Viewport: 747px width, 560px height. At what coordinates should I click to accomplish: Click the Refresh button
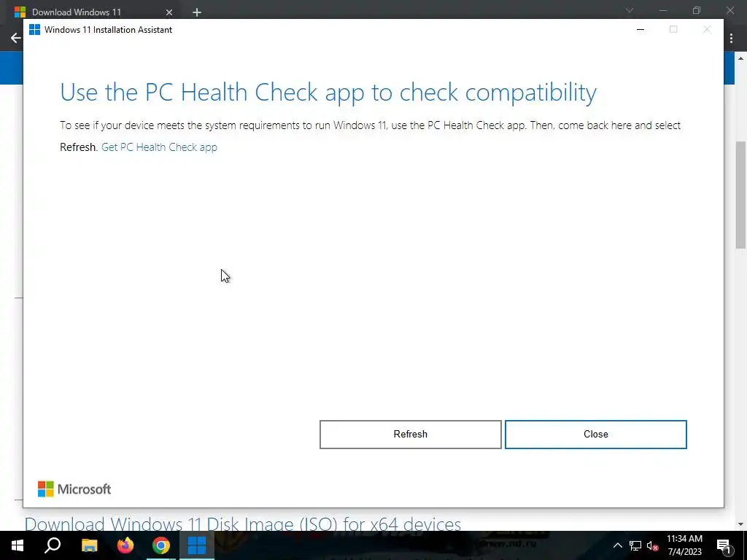click(x=410, y=435)
